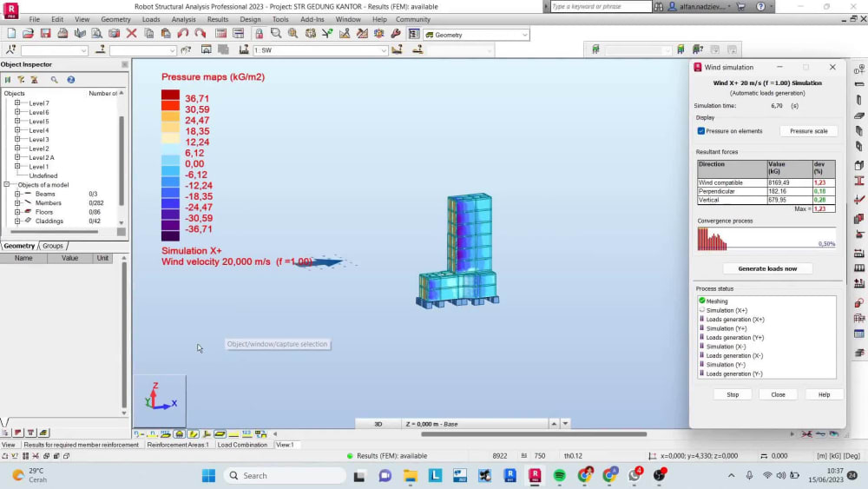Click the Object Inspector search magnifier icon
Viewport: 868px width, 489px height.
[x=54, y=80]
